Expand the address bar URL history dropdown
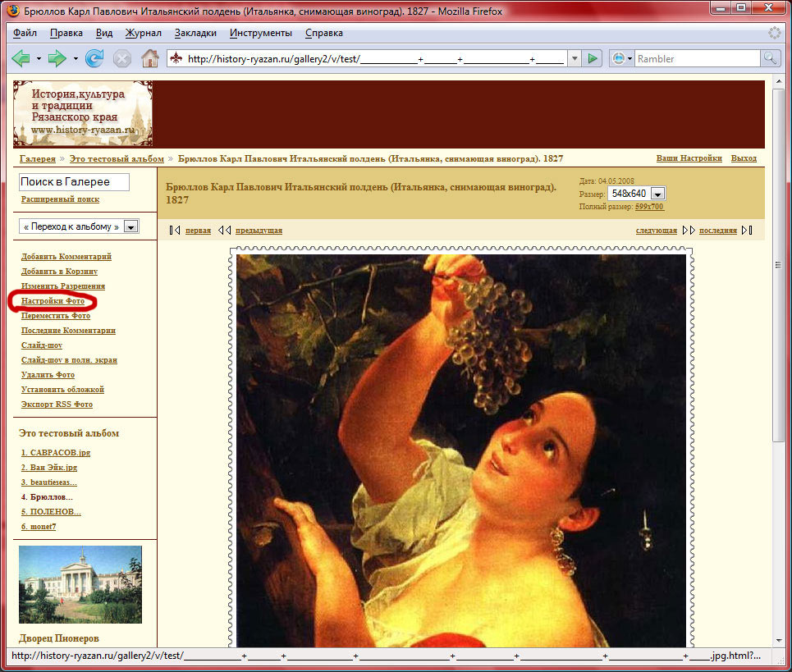This screenshot has width=792, height=672. pos(575,58)
